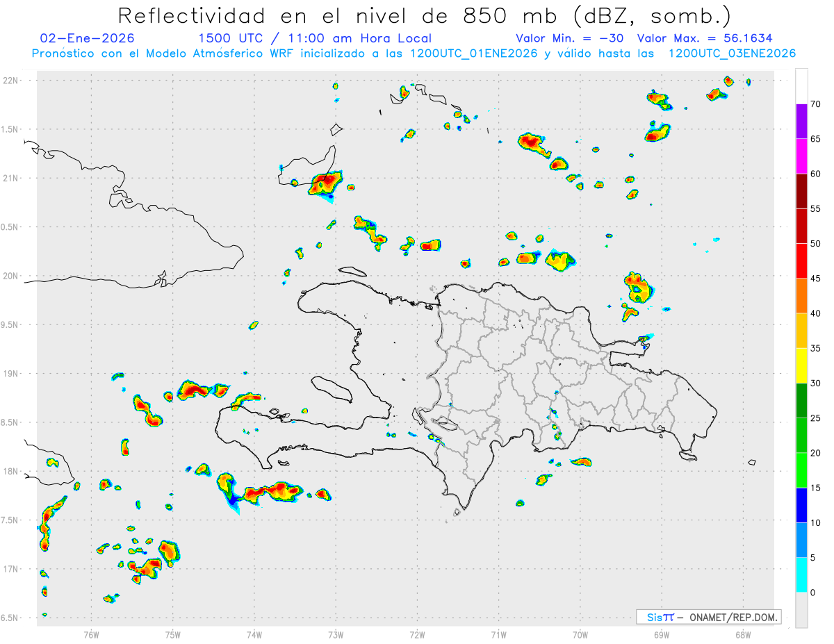Click the purple 65-70 dBZ color band
The image size is (834, 644).
(x=801, y=122)
